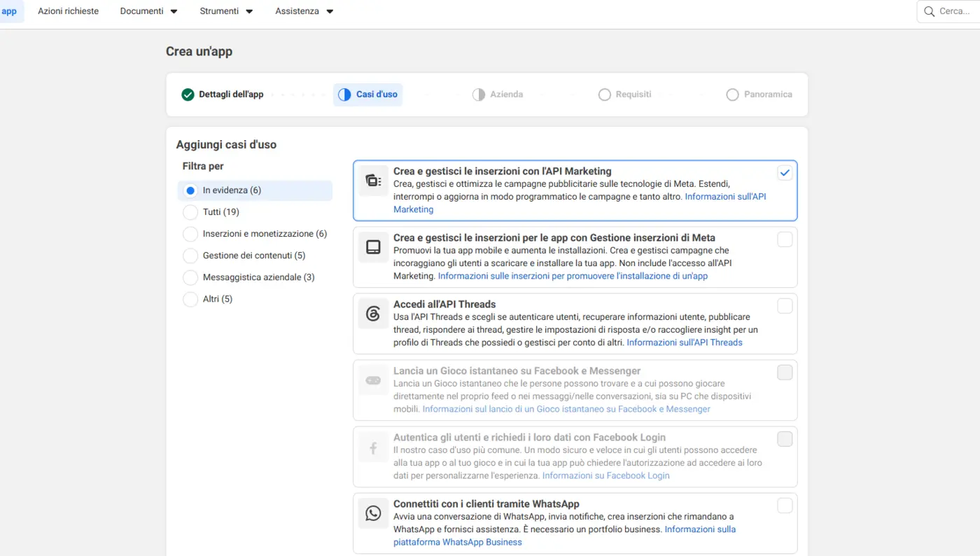Click the 'Connettiti con i clienti tramite WhatsApp' title
980x556 pixels.
click(486, 503)
